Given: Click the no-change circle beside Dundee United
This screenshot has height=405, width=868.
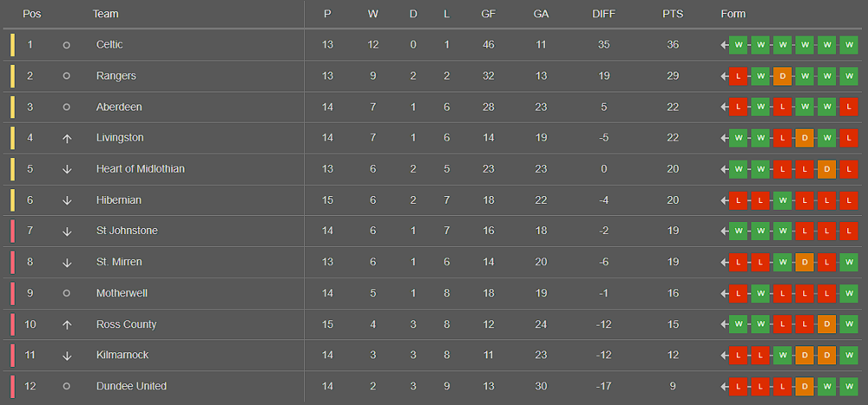Looking at the screenshot, I should 67,386.
